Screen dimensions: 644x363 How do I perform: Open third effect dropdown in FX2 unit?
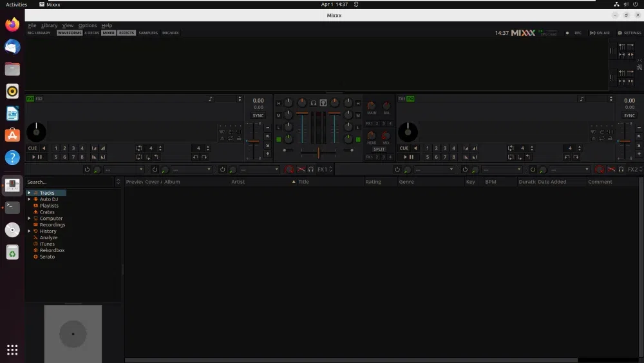coord(569,170)
